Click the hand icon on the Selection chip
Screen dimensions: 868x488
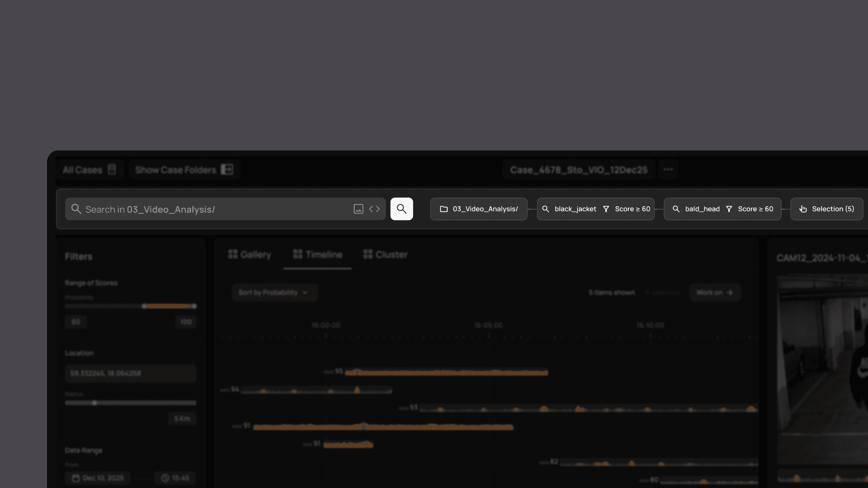[803, 209]
